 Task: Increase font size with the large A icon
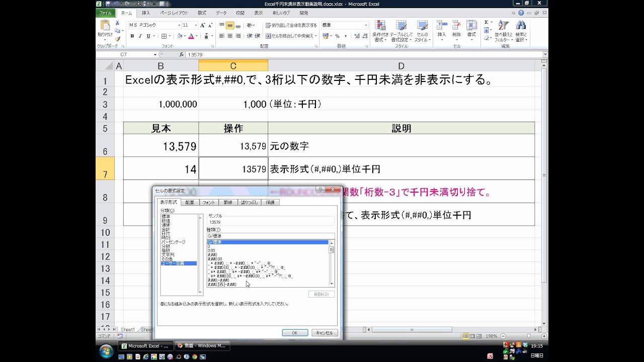point(202,25)
